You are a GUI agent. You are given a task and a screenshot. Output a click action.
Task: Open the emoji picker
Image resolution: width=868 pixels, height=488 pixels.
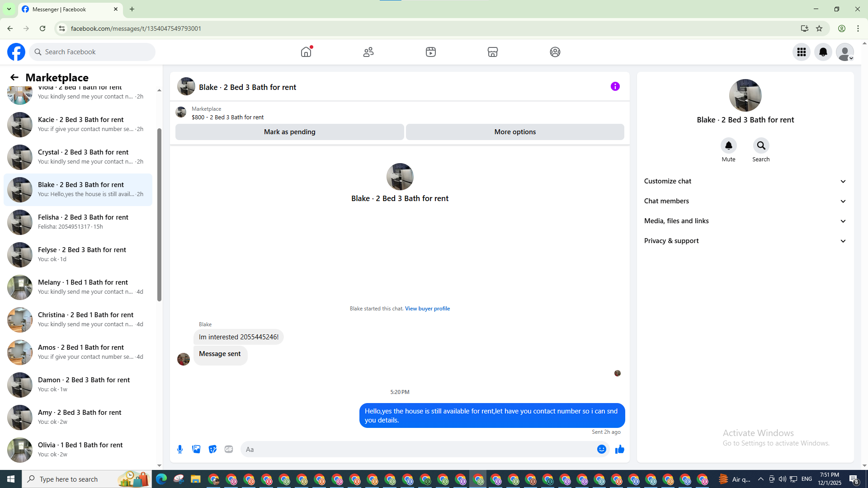[x=602, y=449]
